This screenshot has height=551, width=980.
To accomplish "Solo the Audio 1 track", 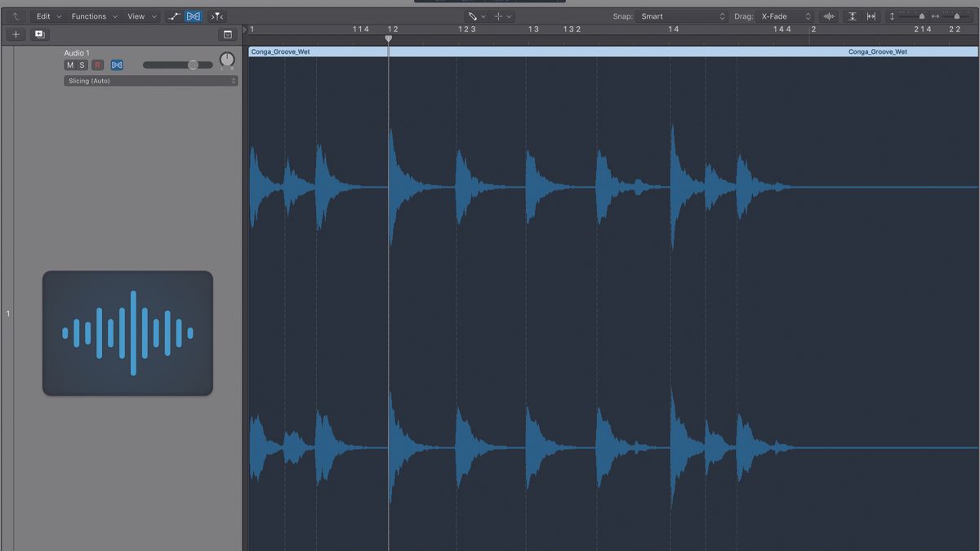I will (81, 64).
